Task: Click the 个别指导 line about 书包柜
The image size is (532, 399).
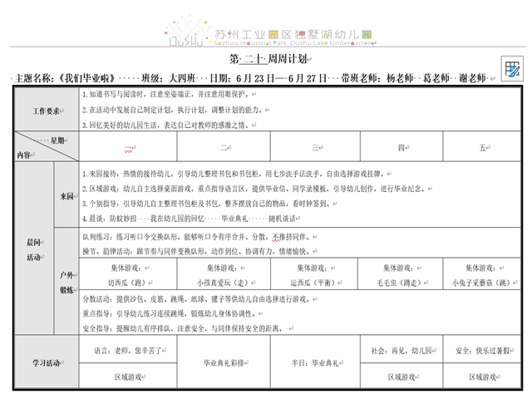Action: point(207,204)
